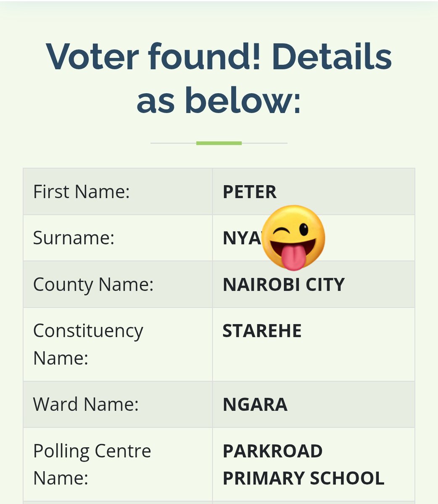Click the 'Polling Centre Name:' label
The image size is (438, 504).
coord(92,464)
